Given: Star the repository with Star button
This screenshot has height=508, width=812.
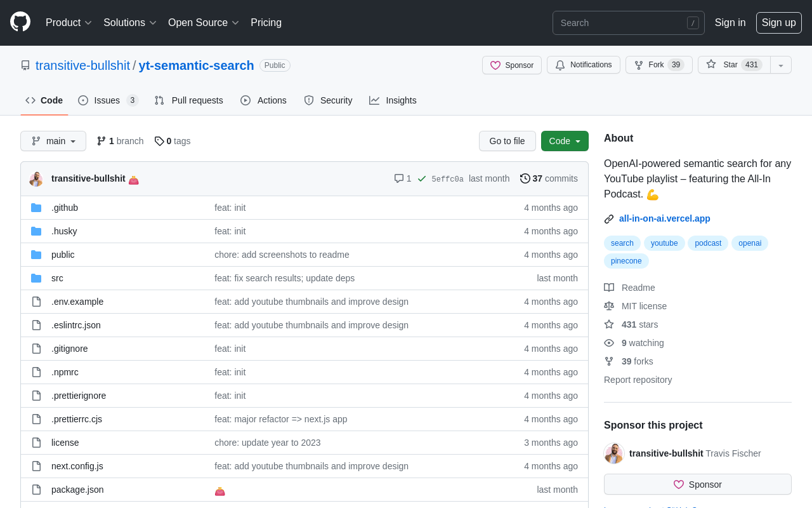Looking at the screenshot, I should click(x=734, y=65).
